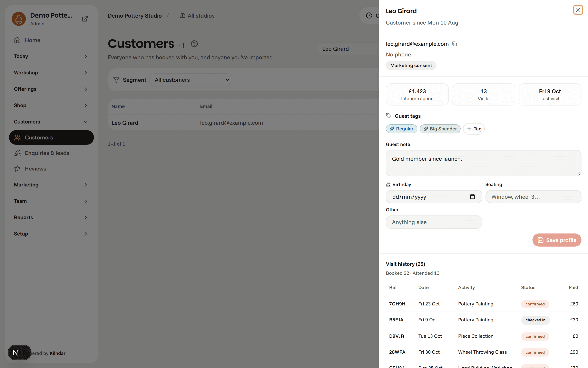The width and height of the screenshot is (588, 368).
Task: Click the Birthday date field
Action: tap(434, 197)
